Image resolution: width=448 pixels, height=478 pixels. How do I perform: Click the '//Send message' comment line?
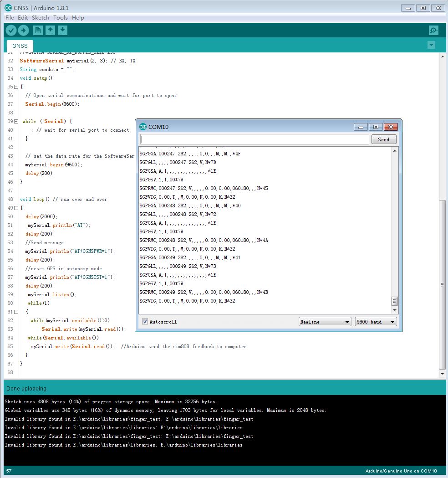coord(45,243)
